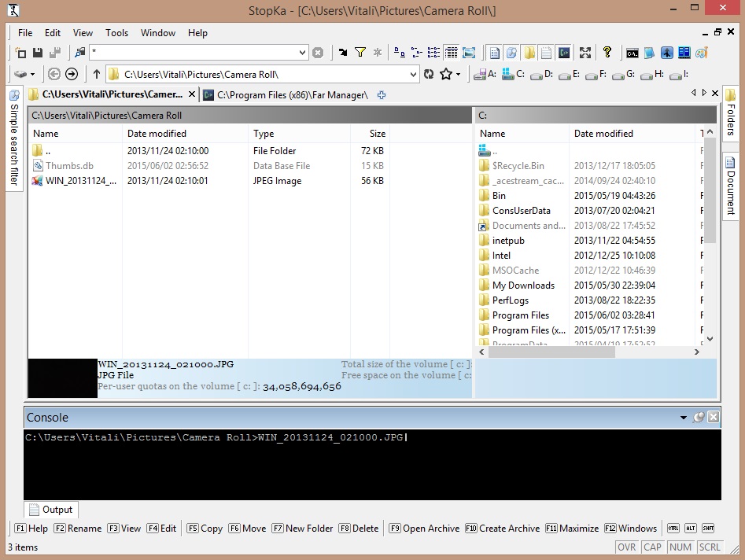The height and width of the screenshot is (560, 745).
Task: Open the Tools menu
Action: click(117, 33)
